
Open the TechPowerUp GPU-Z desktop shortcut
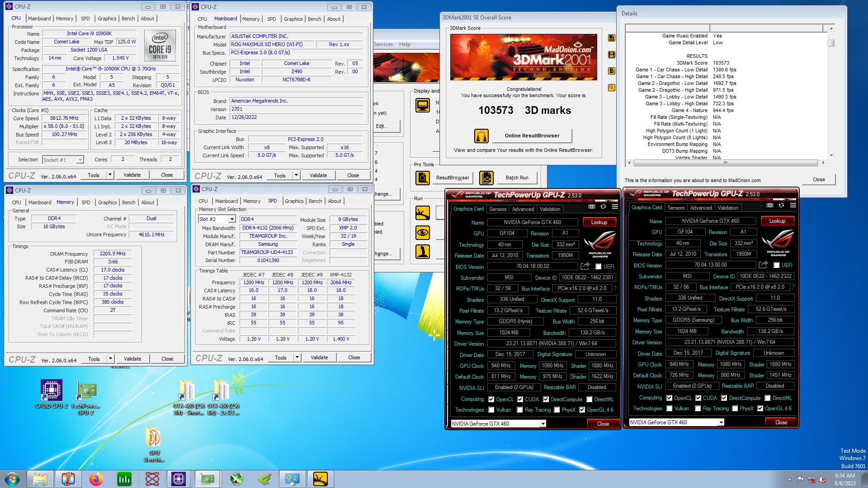(x=86, y=398)
